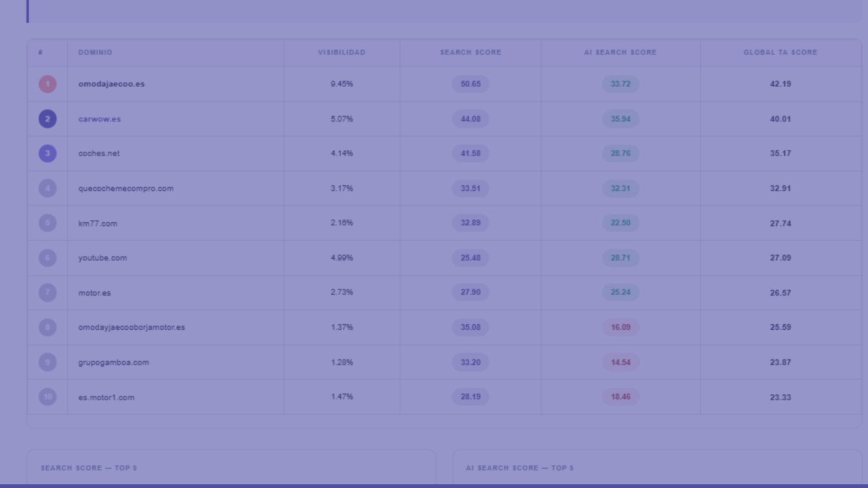868x488 pixels.
Task: Click the 42.19 global TA score
Action: (780, 84)
